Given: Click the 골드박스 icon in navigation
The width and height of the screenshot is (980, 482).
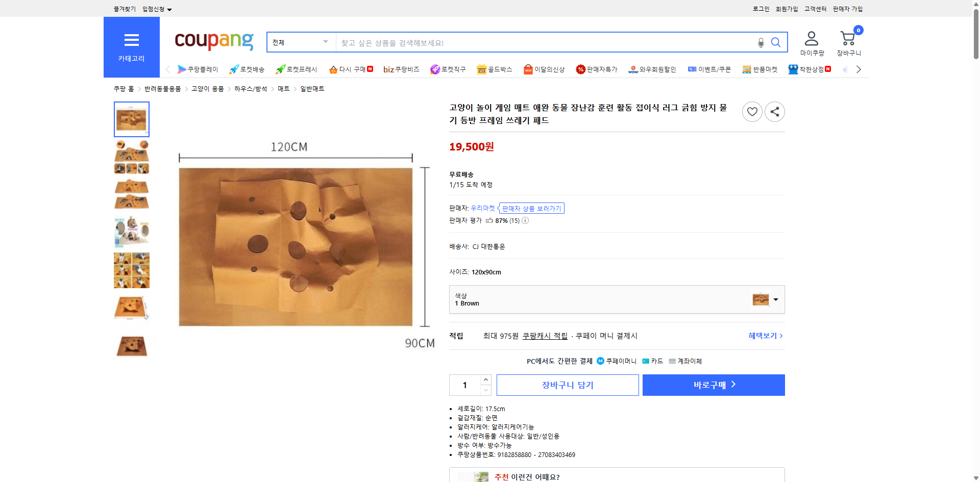Looking at the screenshot, I should tap(494, 69).
